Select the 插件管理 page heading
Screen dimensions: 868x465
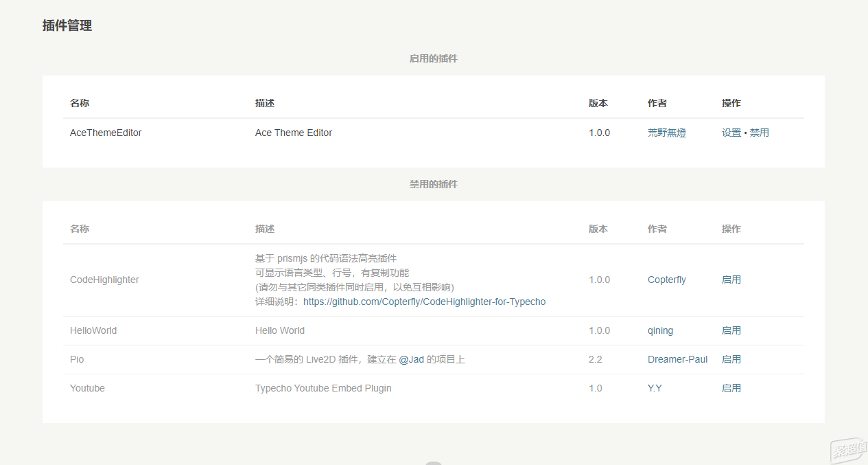coord(67,26)
